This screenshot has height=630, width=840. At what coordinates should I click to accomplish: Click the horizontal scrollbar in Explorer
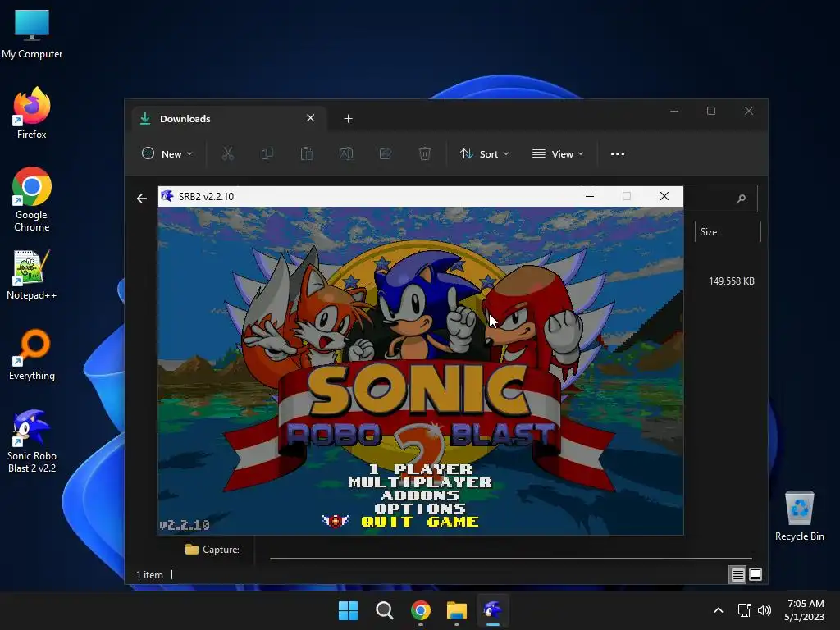point(510,558)
